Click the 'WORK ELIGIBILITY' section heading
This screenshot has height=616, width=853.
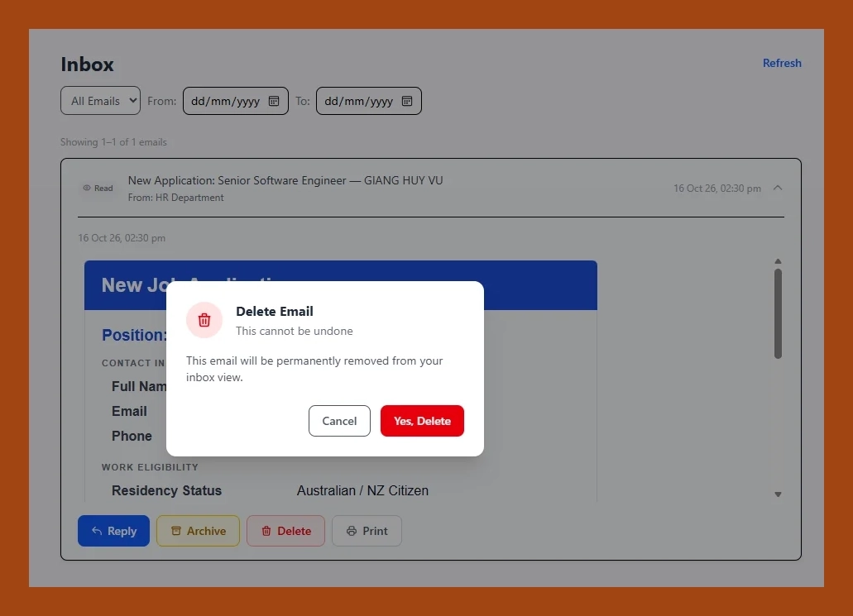[x=150, y=467]
